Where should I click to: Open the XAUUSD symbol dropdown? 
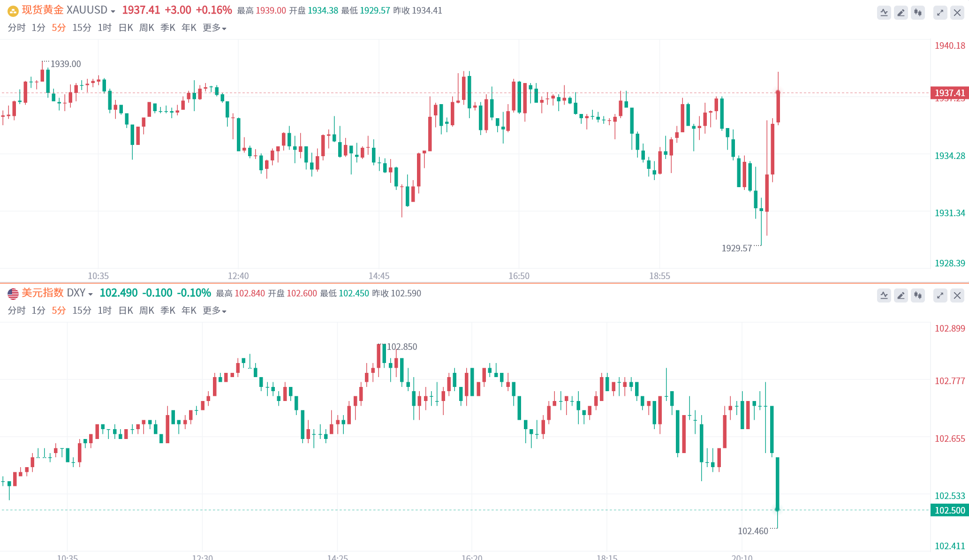113,11
